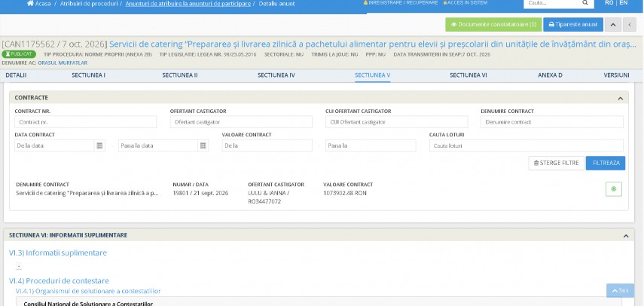The width and height of the screenshot is (644, 306).
Task: Click the top search box Cauta
Action: 552,3
